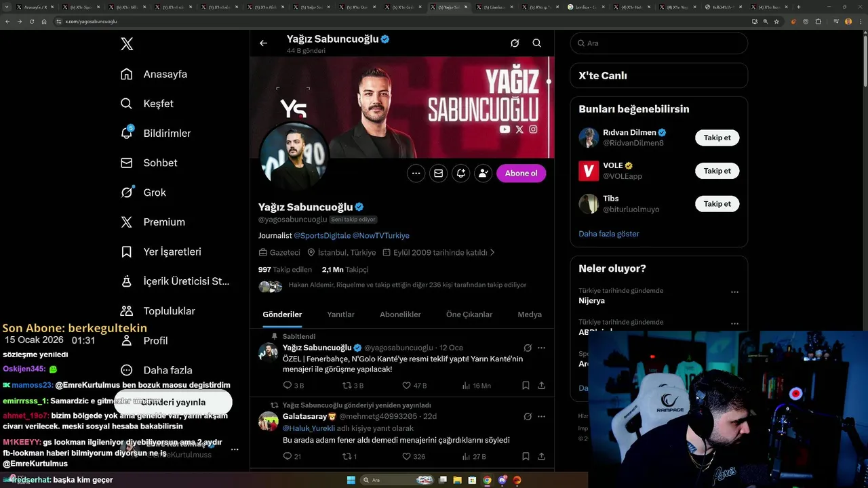Click Grok explain icon on Galatasaray post
Image resolution: width=868 pixels, height=488 pixels.
click(x=528, y=416)
